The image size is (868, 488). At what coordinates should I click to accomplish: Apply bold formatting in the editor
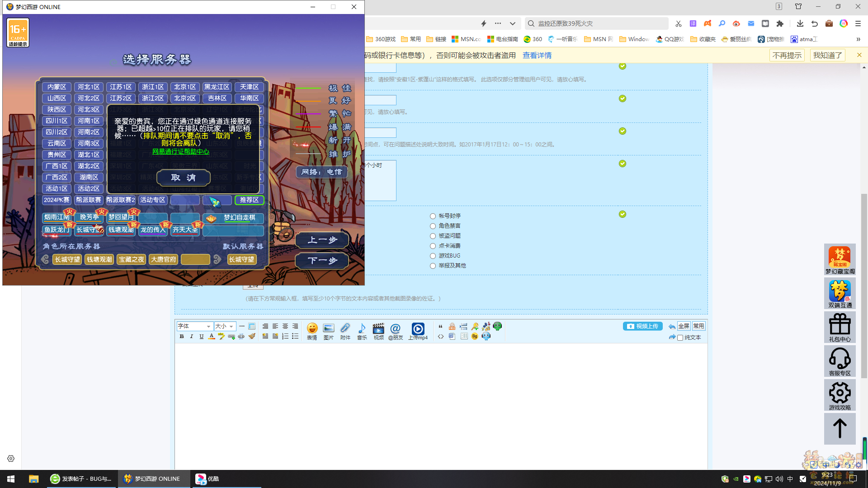[x=182, y=337]
